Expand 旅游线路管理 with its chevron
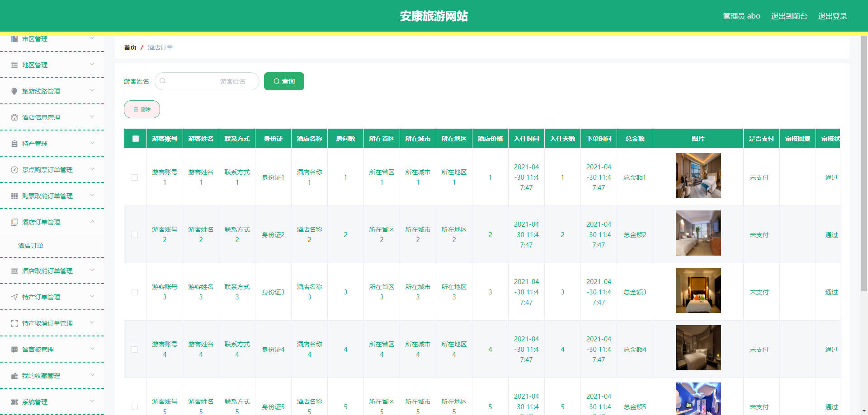 tap(92, 91)
